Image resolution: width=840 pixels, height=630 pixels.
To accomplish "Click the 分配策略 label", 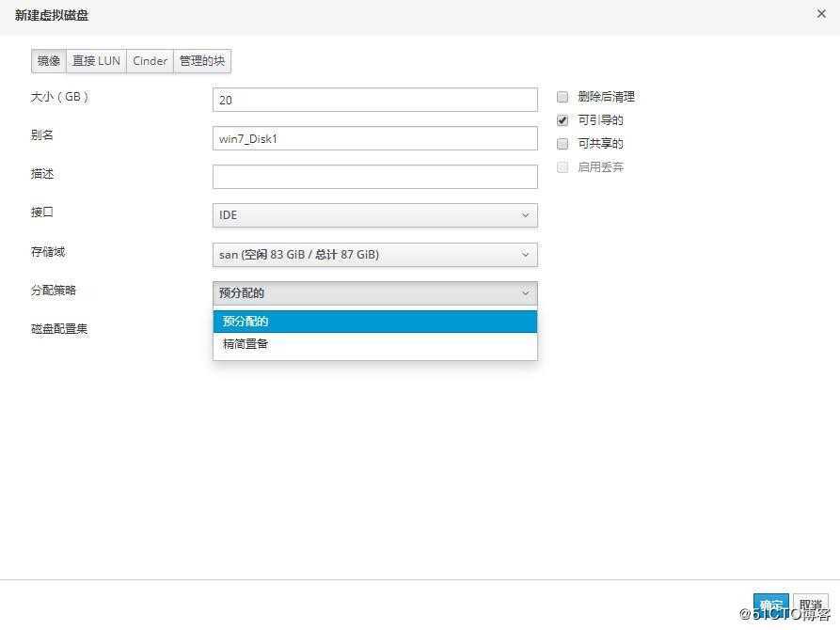I will coord(53,291).
